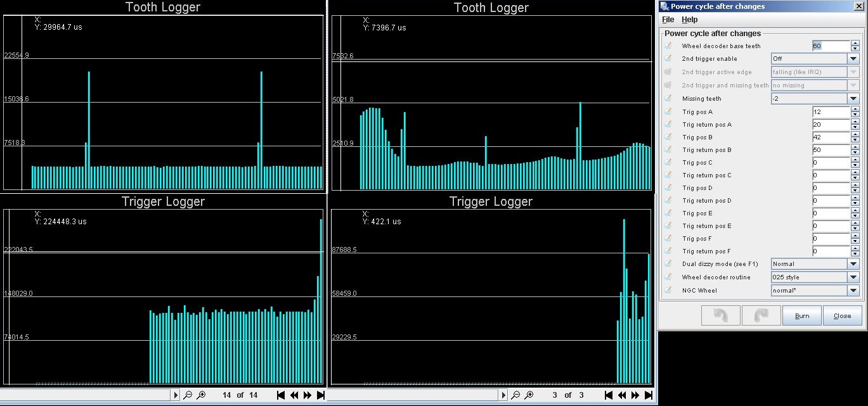Screen dimensions: 868x406
Task: Decrease Trig pos A with down arrow
Action: (855, 115)
